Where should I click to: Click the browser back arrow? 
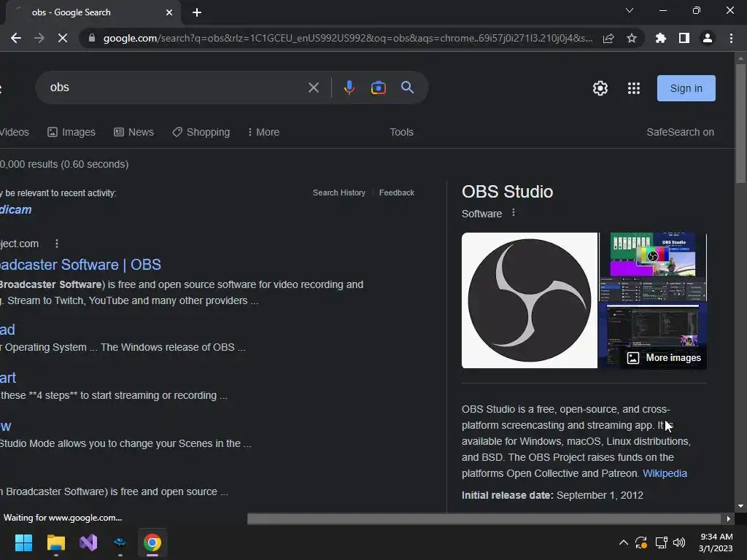coord(16,38)
